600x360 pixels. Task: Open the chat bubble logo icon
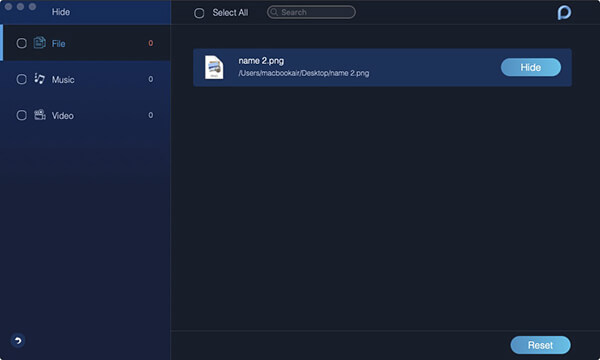(x=564, y=12)
